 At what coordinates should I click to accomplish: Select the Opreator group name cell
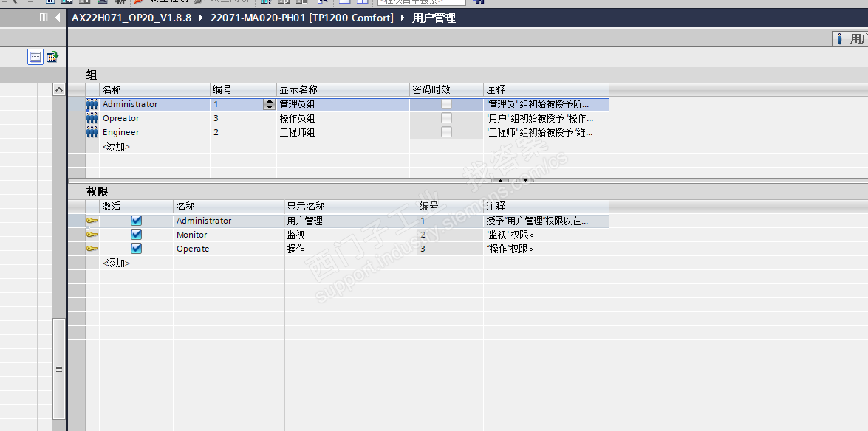155,118
